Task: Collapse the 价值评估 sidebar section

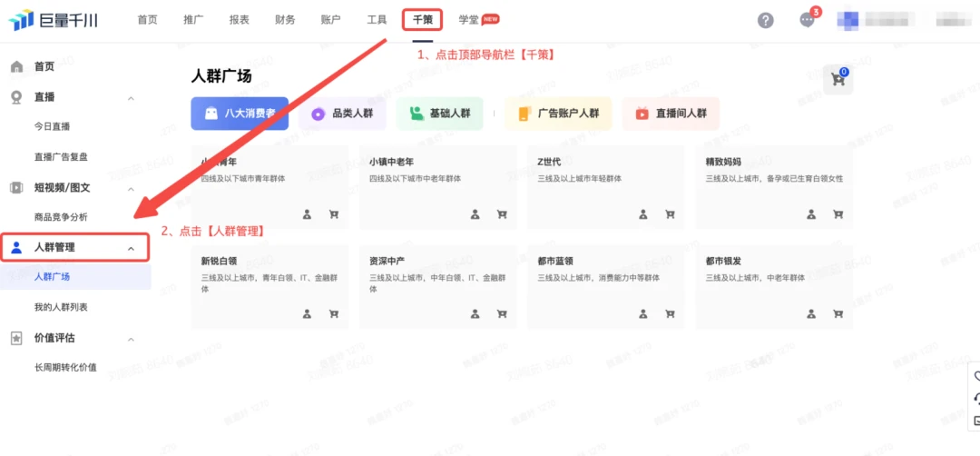Action: tap(131, 339)
